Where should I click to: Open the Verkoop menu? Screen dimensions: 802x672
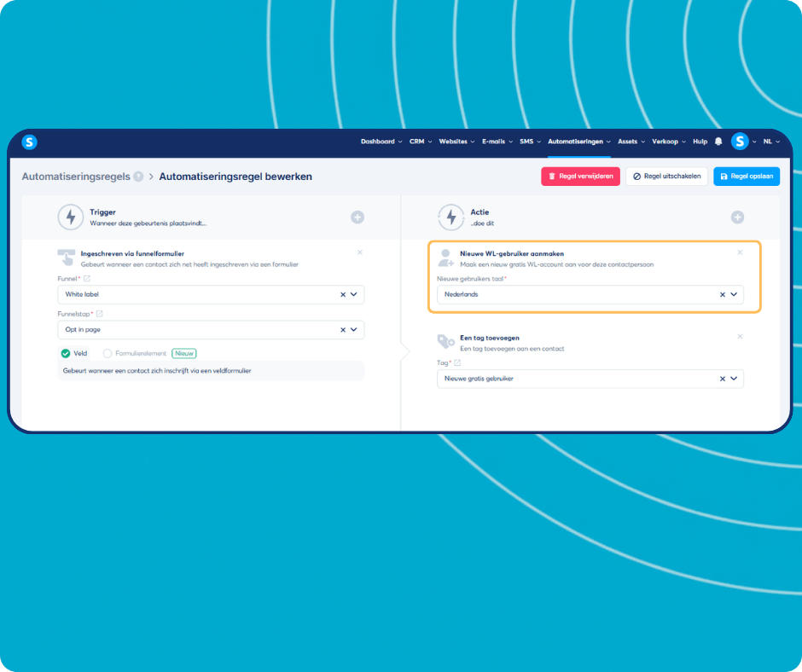coord(669,142)
